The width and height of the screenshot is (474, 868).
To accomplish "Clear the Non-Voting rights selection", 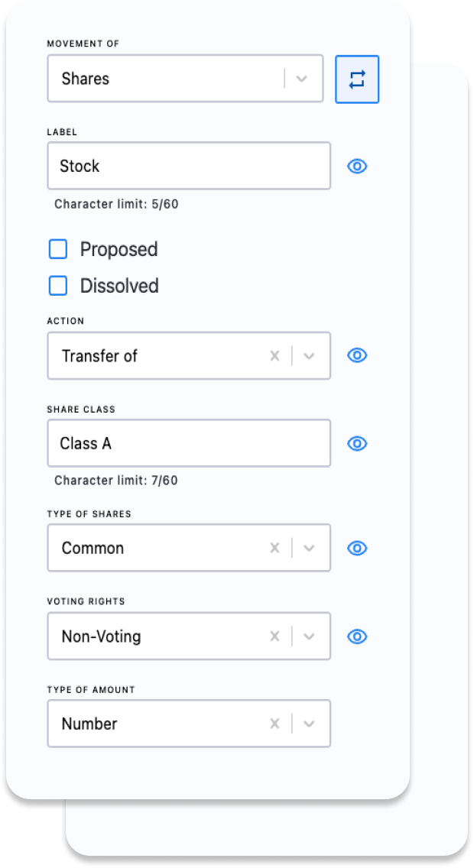I will point(274,636).
